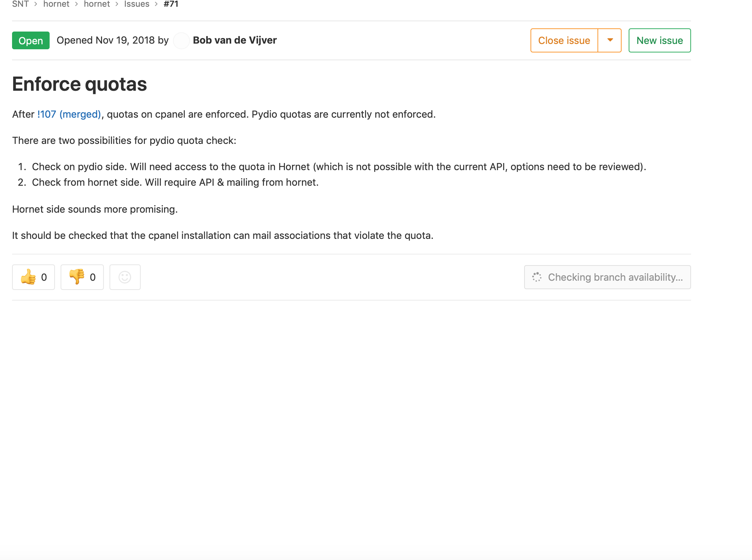
Task: Navigate to the Issues breadcrumb
Action: click(137, 4)
